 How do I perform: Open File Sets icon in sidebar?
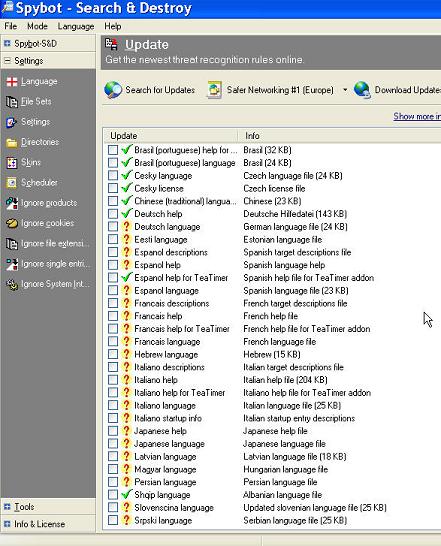click(x=12, y=102)
